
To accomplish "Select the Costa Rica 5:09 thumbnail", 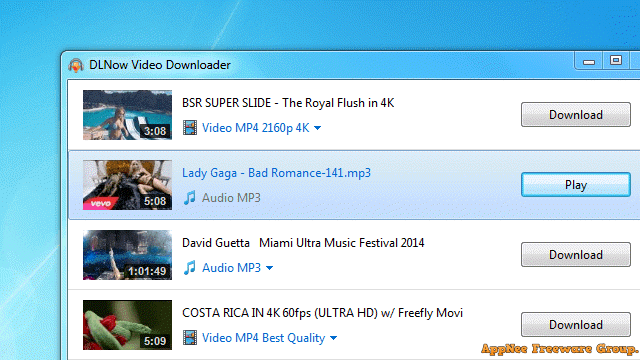I will 127,325.
